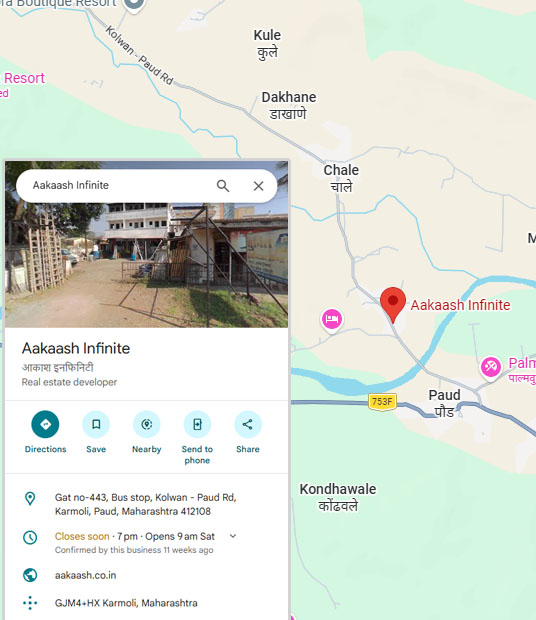Copy plus code GJM4+HX Karmoli
This screenshot has height=620, width=536.
126,603
